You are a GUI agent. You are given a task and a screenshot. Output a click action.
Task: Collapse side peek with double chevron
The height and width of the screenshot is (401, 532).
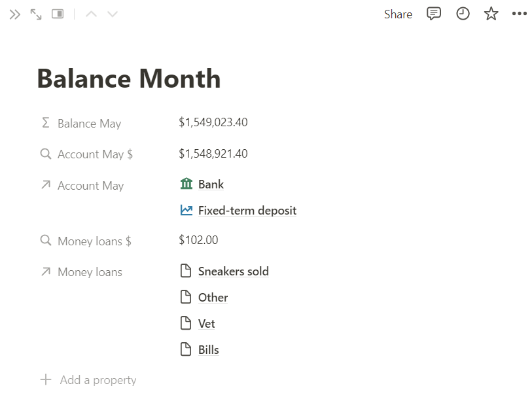(x=15, y=14)
